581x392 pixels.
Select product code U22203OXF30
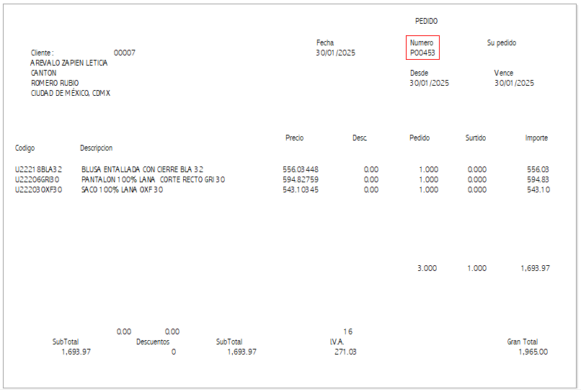pyautogui.click(x=38, y=190)
